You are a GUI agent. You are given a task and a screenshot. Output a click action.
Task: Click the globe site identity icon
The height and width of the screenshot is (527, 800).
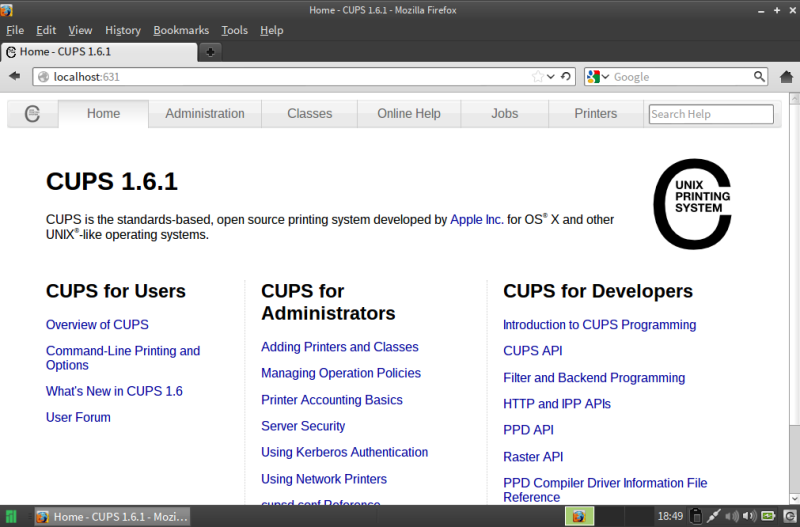(44, 77)
